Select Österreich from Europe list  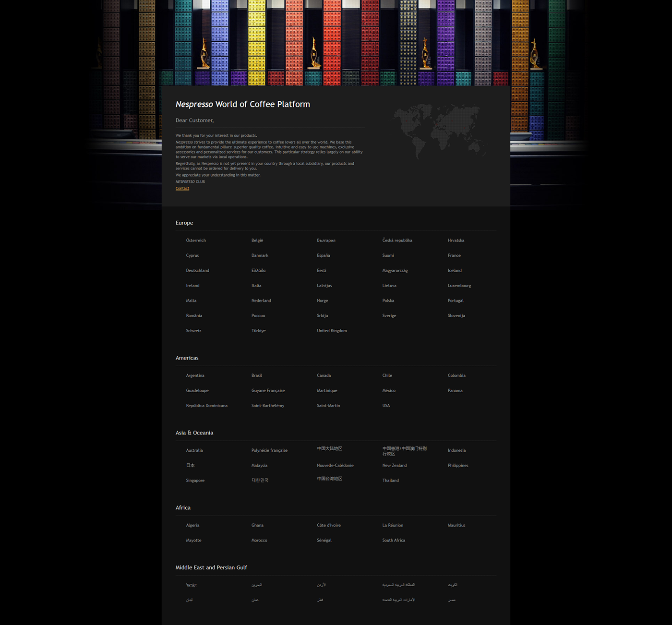tap(196, 240)
